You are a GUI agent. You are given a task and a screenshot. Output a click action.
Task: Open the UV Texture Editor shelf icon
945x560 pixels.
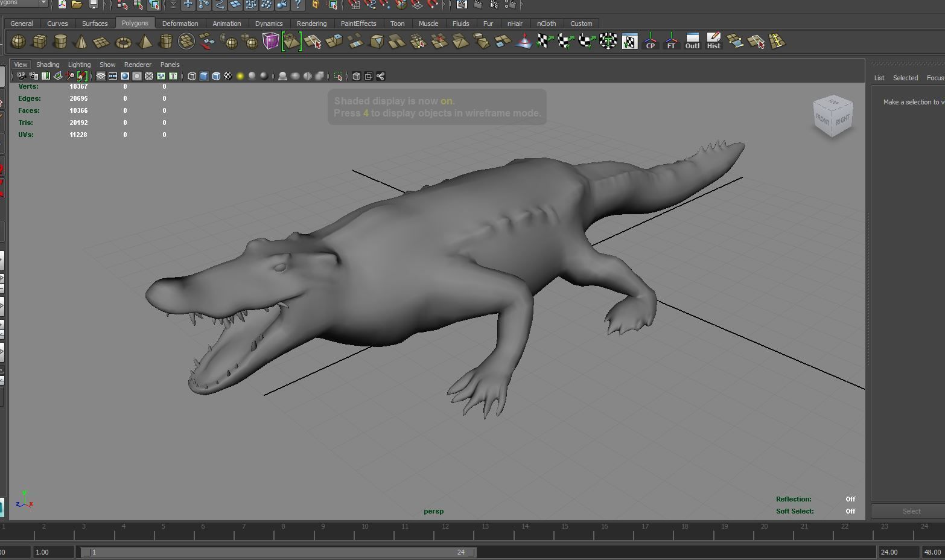pyautogui.click(x=629, y=42)
